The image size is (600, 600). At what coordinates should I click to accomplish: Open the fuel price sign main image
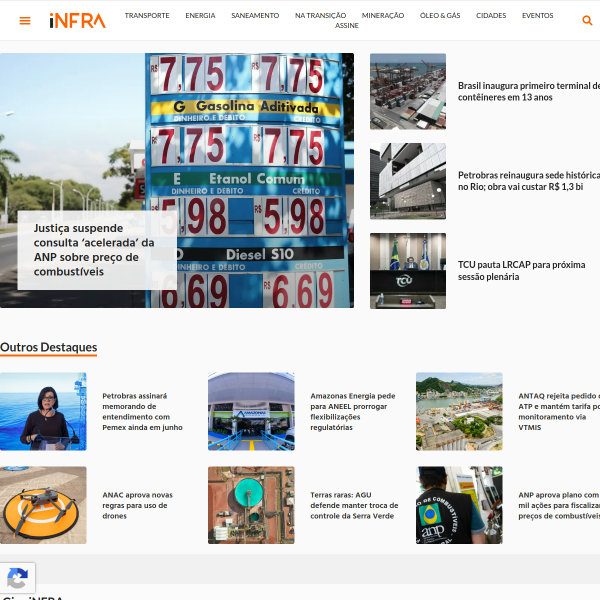click(x=177, y=180)
